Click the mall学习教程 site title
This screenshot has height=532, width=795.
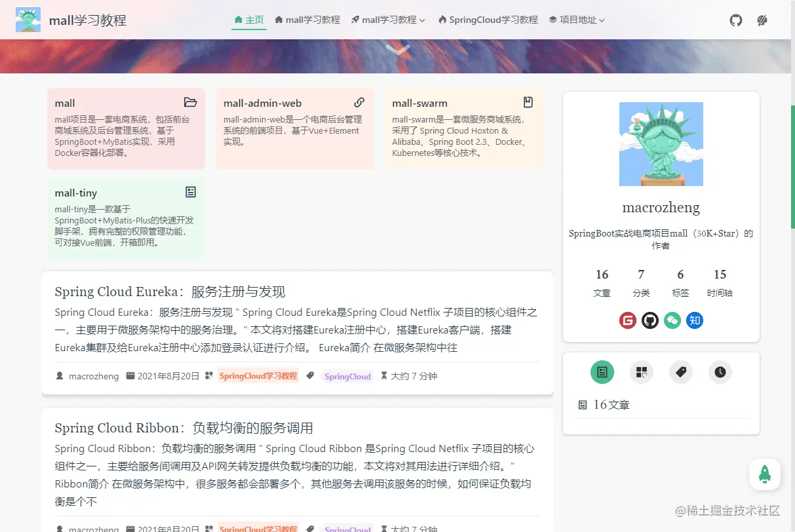88,20
